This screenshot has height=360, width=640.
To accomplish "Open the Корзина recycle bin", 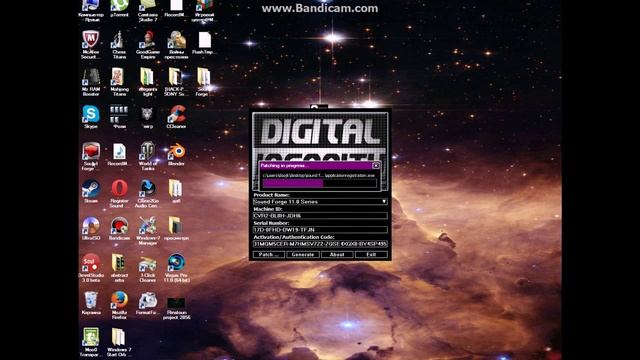I will tap(91, 302).
